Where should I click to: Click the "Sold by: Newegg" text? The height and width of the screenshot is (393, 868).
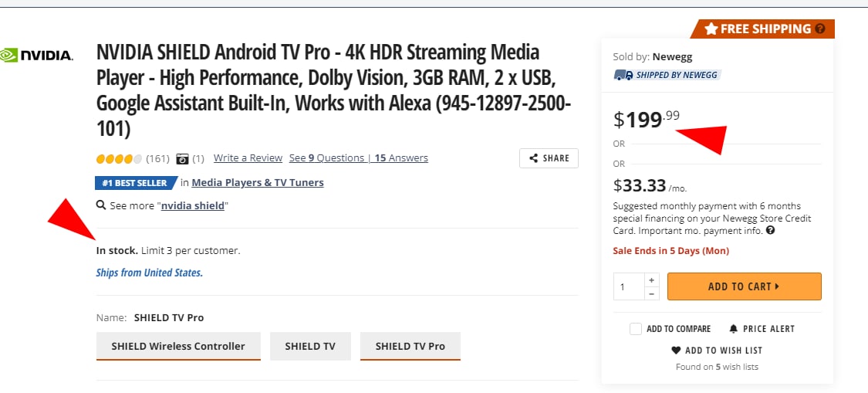pos(653,56)
